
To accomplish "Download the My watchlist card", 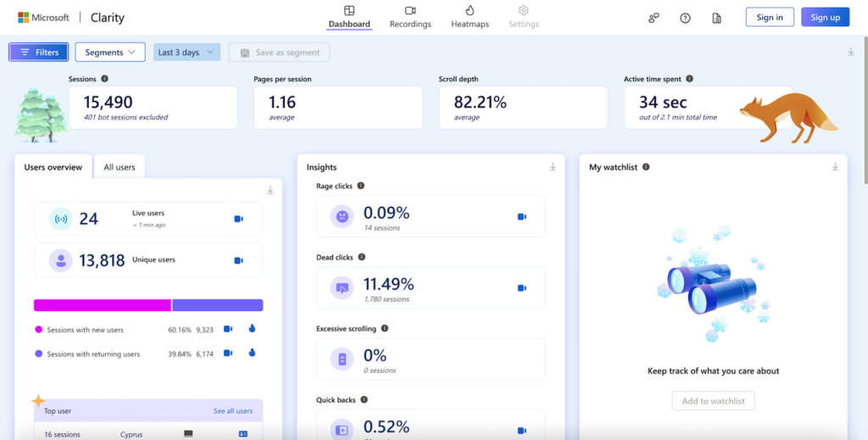I will click(835, 167).
